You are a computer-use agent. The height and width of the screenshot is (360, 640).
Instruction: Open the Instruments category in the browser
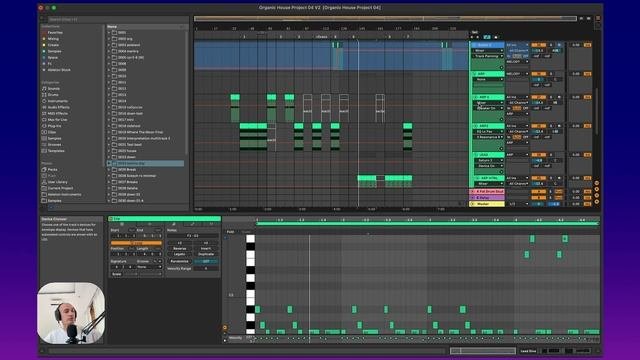point(58,101)
